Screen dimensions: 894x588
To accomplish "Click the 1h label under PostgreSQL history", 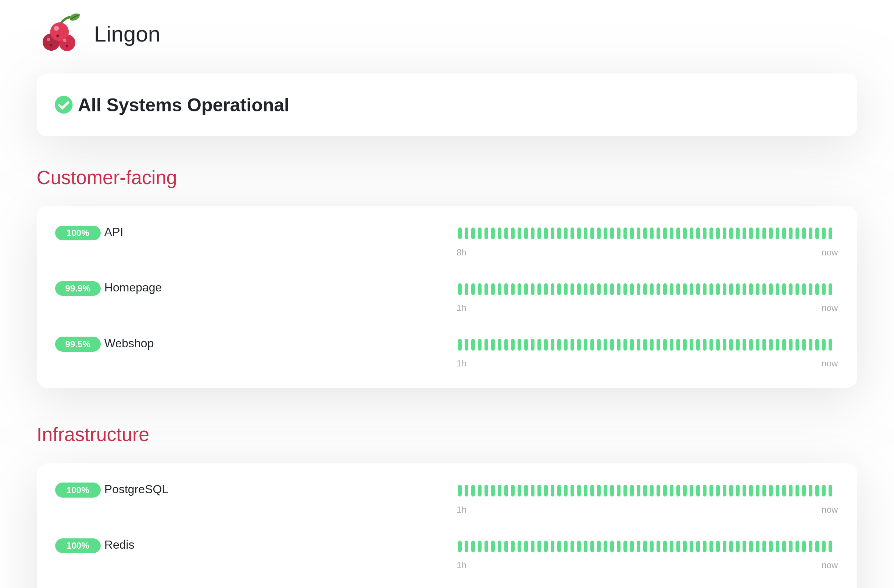I will pos(461,509).
